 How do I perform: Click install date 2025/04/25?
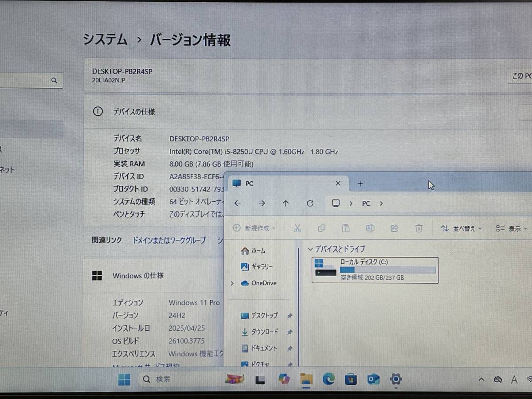(187, 329)
